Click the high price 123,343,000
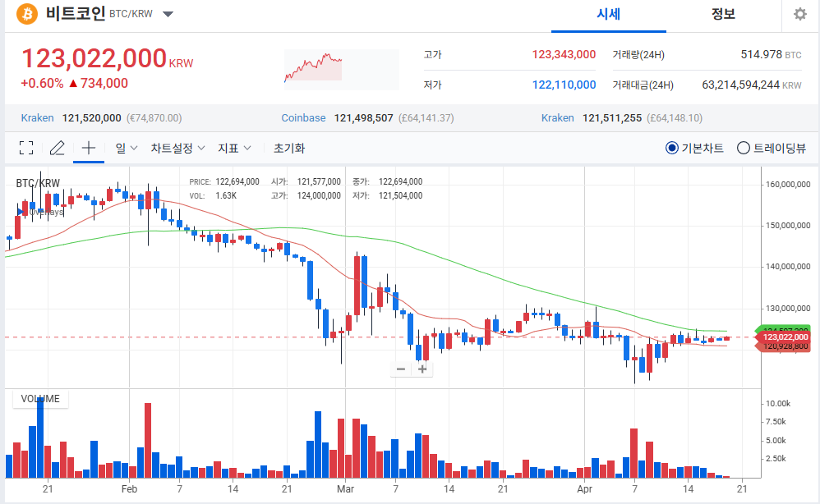 564,54
